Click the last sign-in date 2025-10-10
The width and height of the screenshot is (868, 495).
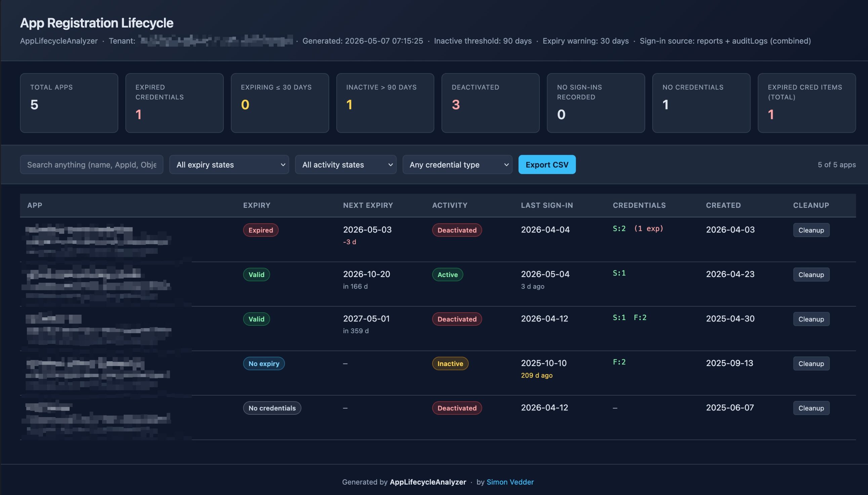pyautogui.click(x=543, y=363)
